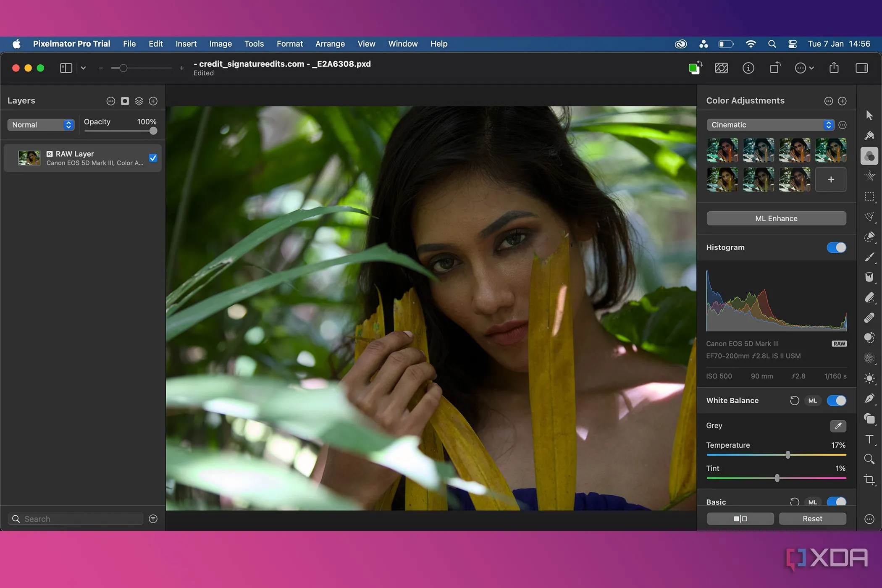Add a mask from Layers panel header
Image resolution: width=882 pixels, height=588 pixels.
(125, 101)
